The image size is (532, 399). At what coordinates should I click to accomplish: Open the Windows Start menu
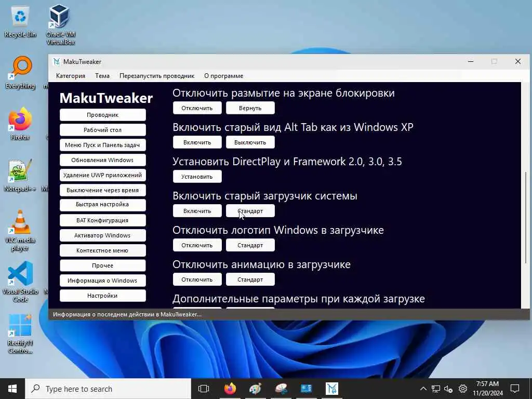[12, 389]
